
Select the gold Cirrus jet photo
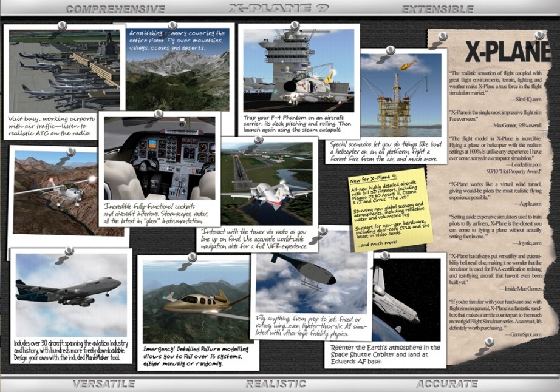coord(196,302)
